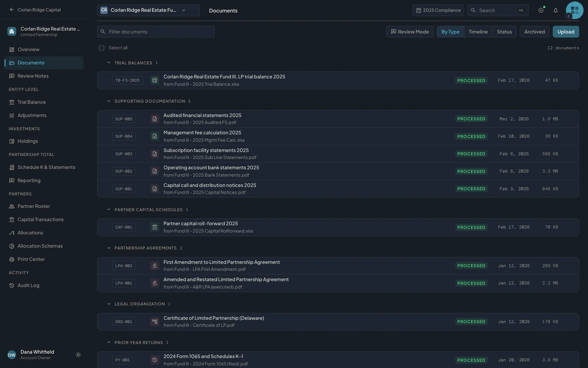Click the Upload button
Screen dimensions: 588x368
click(566, 32)
